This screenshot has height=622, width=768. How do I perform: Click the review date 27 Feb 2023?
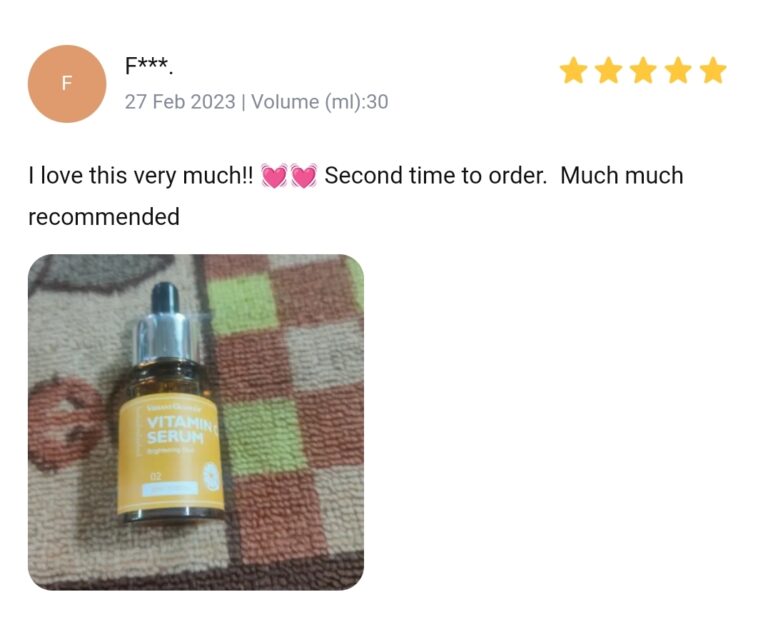[180, 102]
